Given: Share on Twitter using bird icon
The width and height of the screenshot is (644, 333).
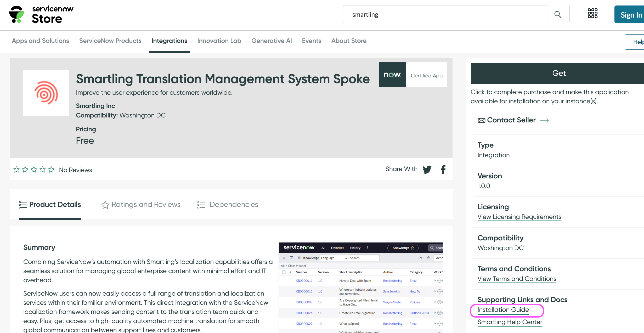Looking at the screenshot, I should click(427, 170).
